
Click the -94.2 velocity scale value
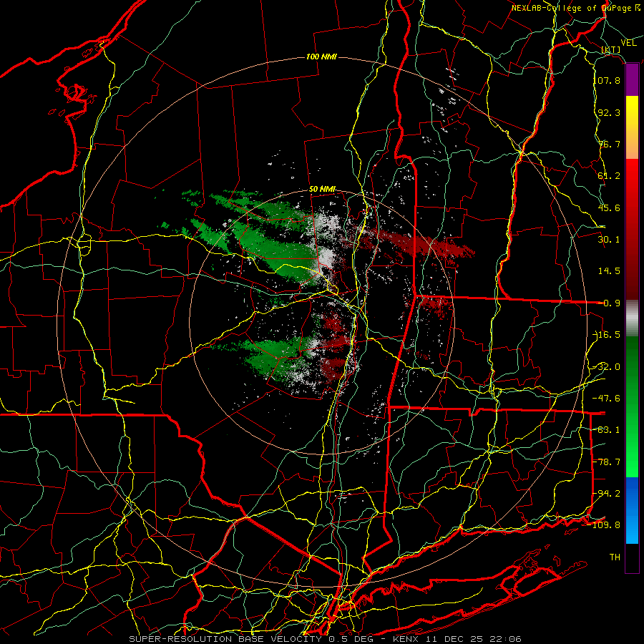[607, 494]
